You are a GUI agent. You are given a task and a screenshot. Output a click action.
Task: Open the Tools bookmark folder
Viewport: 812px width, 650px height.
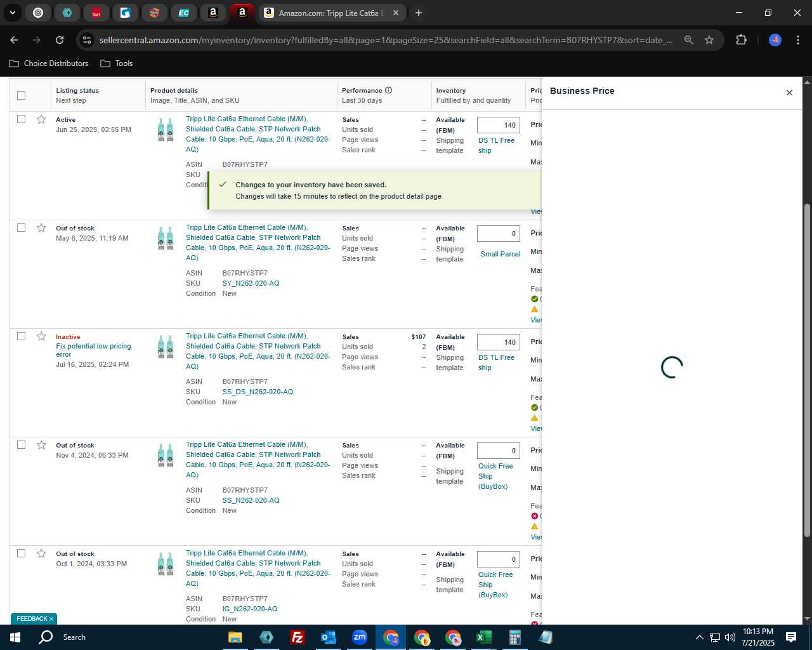point(117,63)
